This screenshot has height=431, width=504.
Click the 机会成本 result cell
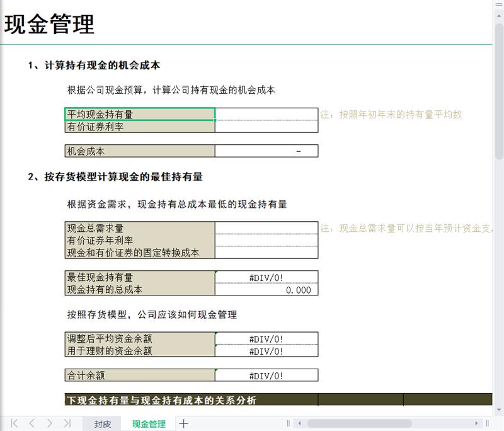coord(266,151)
